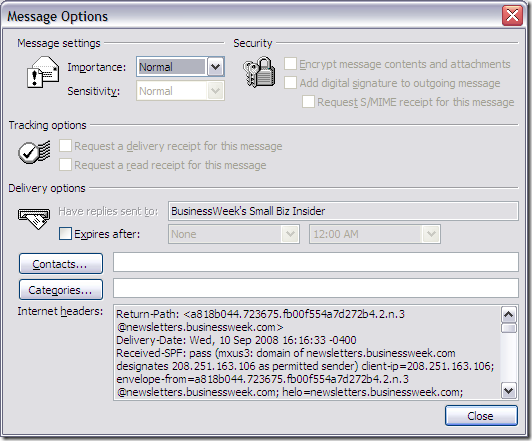Check Add digital signature to outgoing message
Image resolution: width=532 pixels, height=441 pixels.
click(x=290, y=82)
